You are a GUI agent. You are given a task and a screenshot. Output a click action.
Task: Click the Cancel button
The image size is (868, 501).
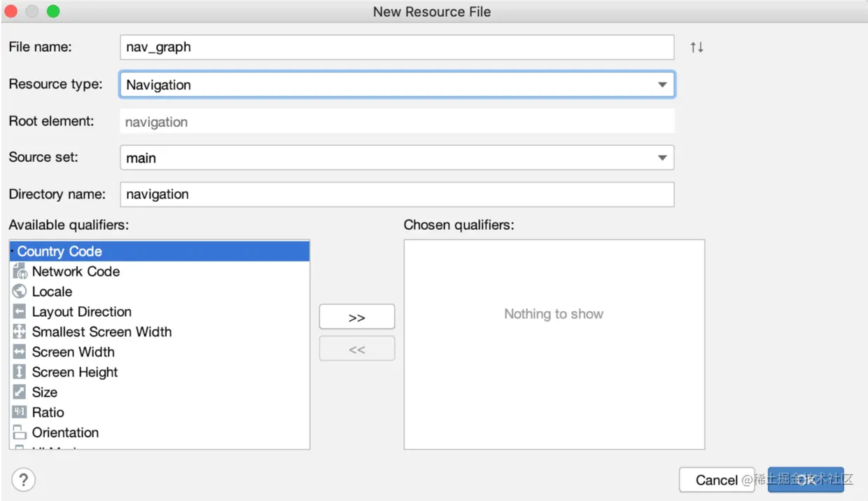[x=717, y=480]
